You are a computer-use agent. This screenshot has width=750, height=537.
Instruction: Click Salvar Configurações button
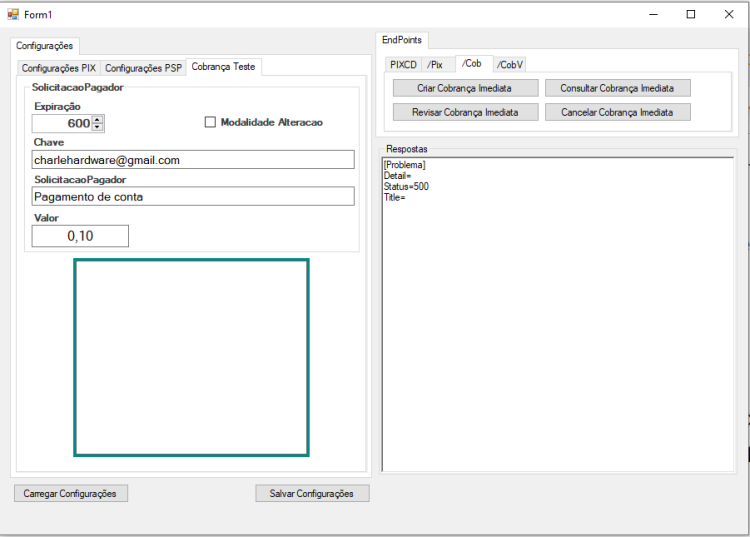(312, 493)
